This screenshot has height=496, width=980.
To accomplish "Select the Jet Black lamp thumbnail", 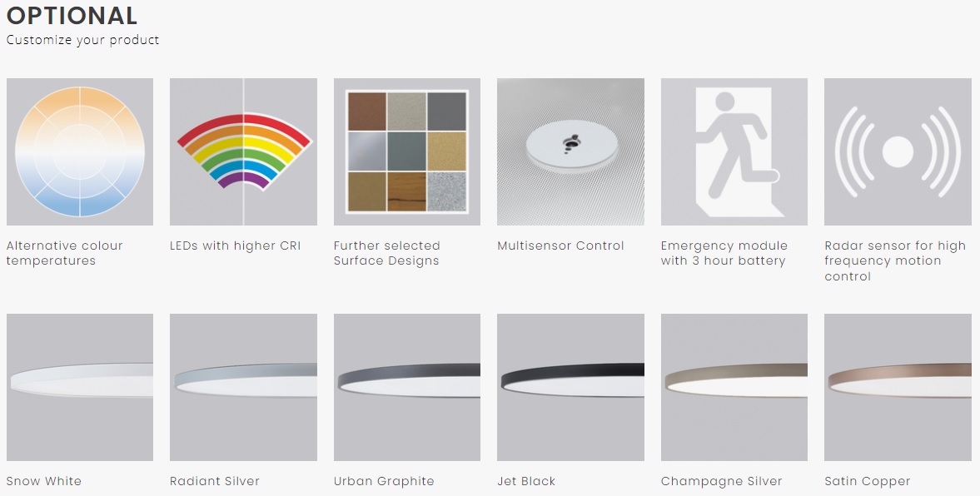I will coord(570,387).
